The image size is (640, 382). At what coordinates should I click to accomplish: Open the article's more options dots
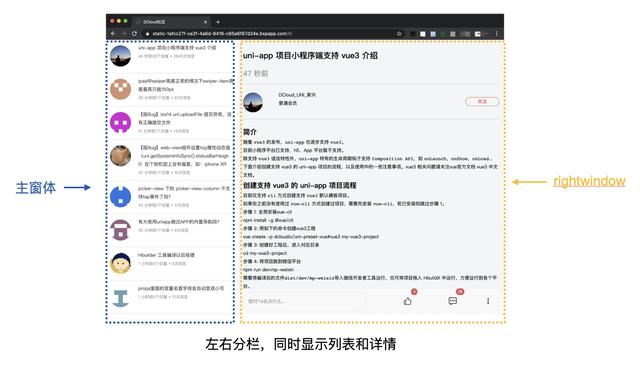(x=488, y=301)
